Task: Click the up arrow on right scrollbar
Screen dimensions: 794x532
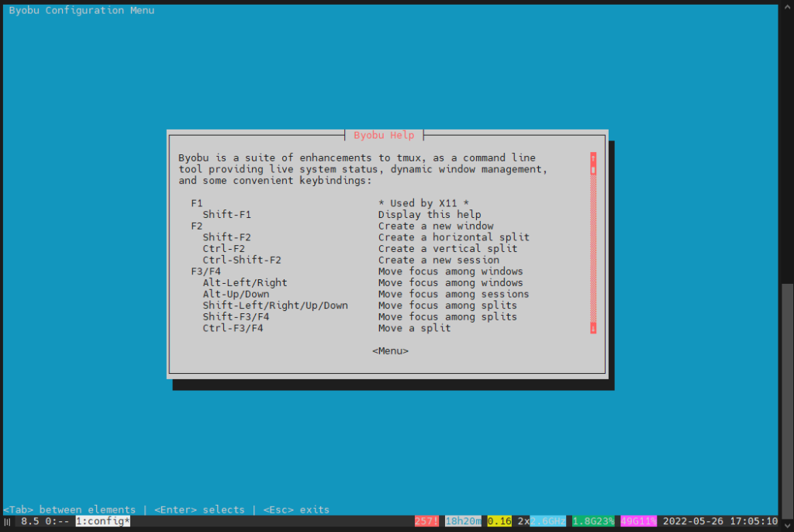Action: click(x=788, y=8)
